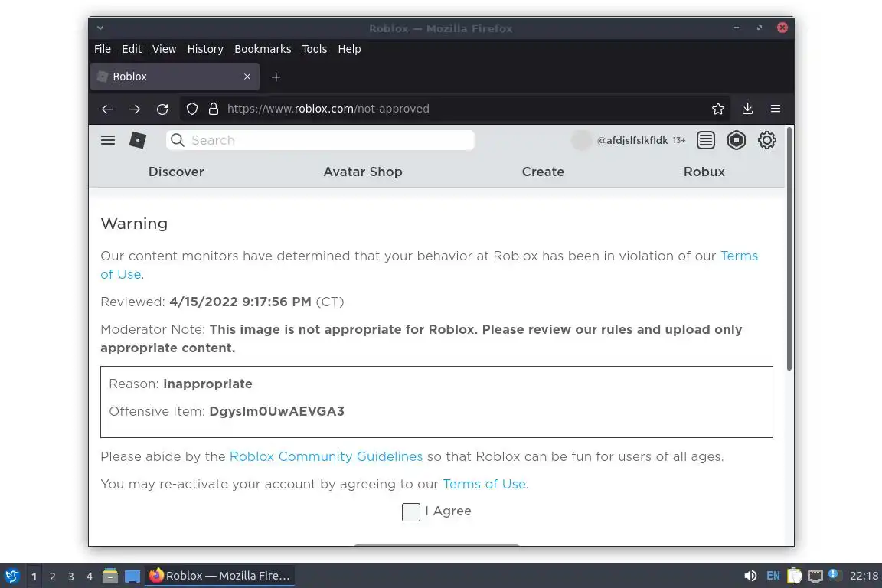Open the desktop start menu icon in taskbar
The height and width of the screenshot is (588, 882).
pos(11,577)
